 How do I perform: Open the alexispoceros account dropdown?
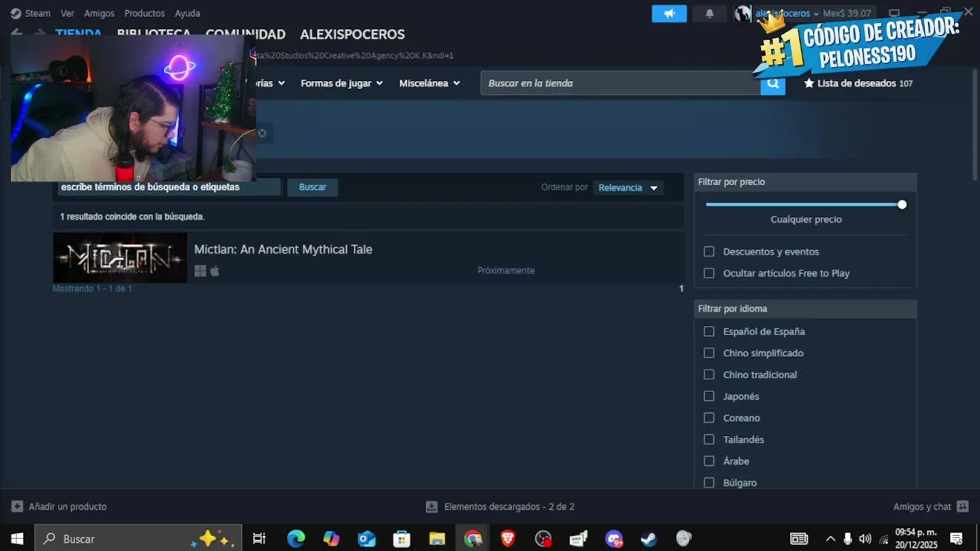(x=787, y=14)
